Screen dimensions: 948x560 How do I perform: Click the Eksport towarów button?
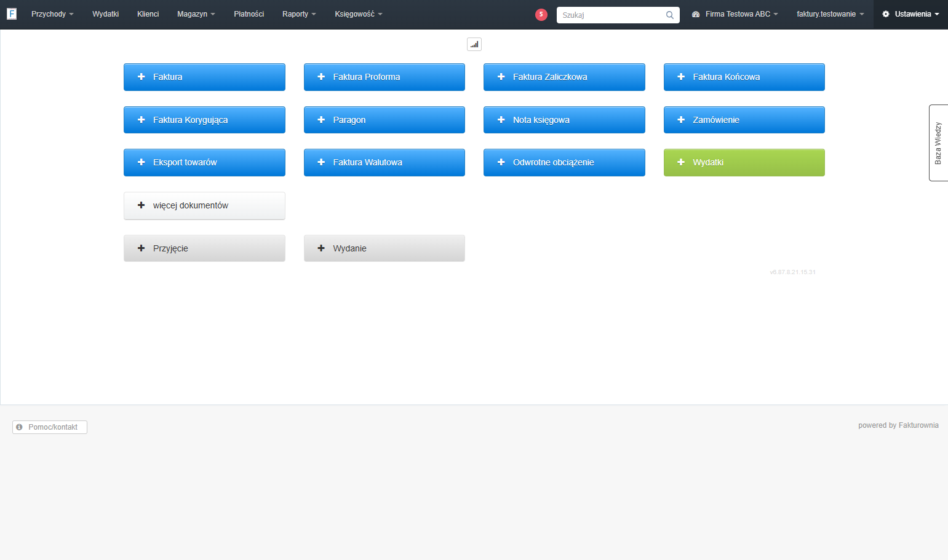(x=204, y=162)
